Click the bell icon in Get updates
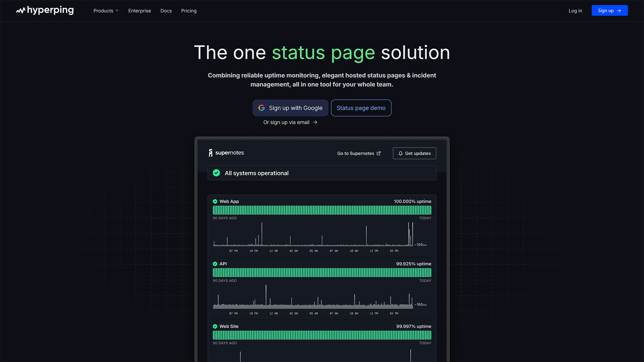Screen dimensions: 644x362 [x=400, y=154]
